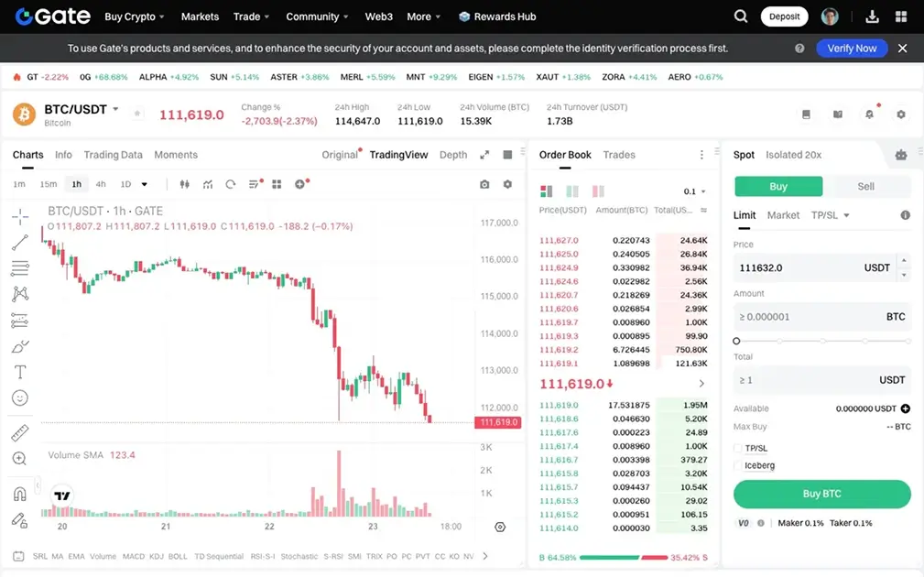Select the pattern drawing tool
924x577 pixels.
pyautogui.click(x=20, y=293)
